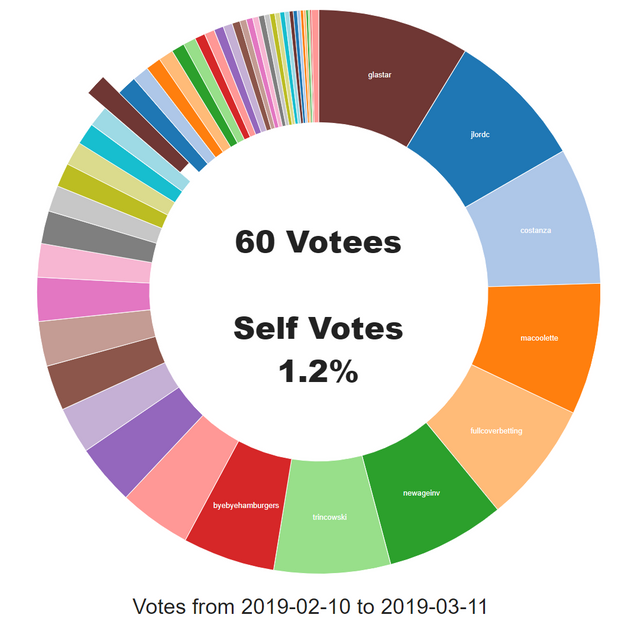Screen dimensions: 640x618
Task: Click the Self Votes 1.2% label
Action: click(318, 349)
